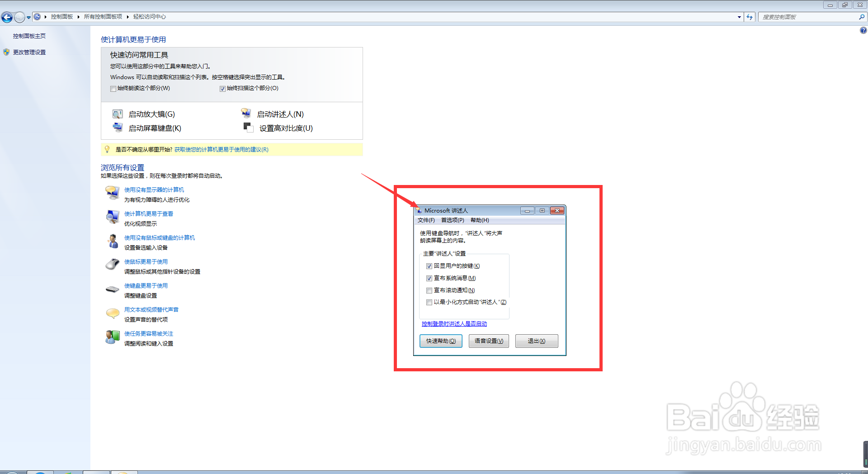This screenshot has width=868, height=474.
Task: Click 设置高对比度(U) label
Action: tap(286, 128)
